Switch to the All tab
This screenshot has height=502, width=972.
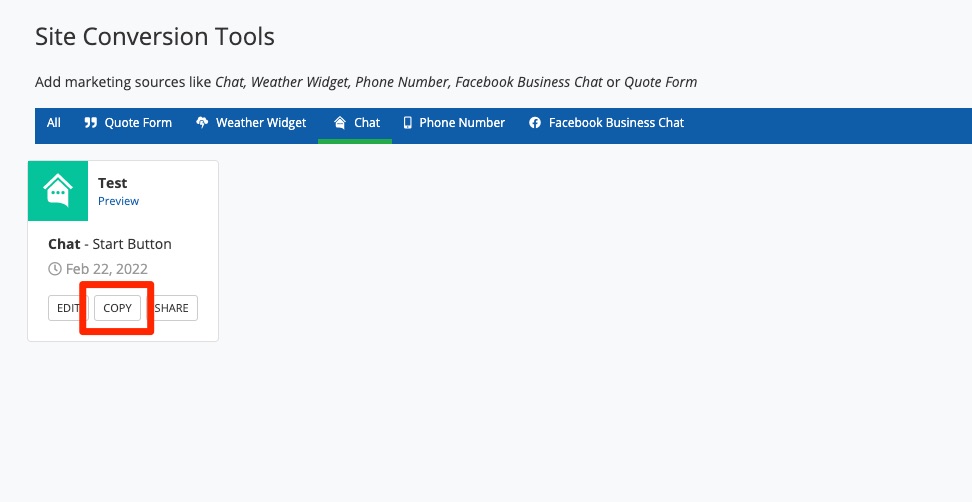coord(54,123)
